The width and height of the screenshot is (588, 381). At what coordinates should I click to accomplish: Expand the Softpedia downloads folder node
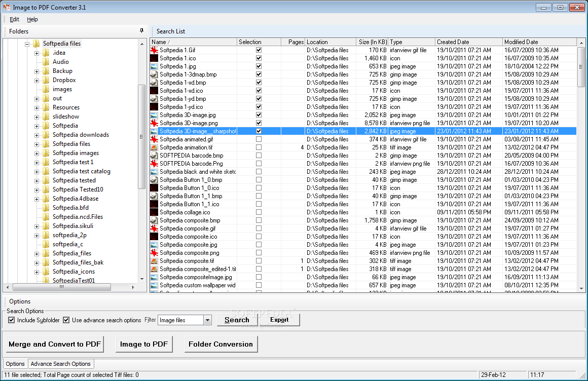(36, 135)
